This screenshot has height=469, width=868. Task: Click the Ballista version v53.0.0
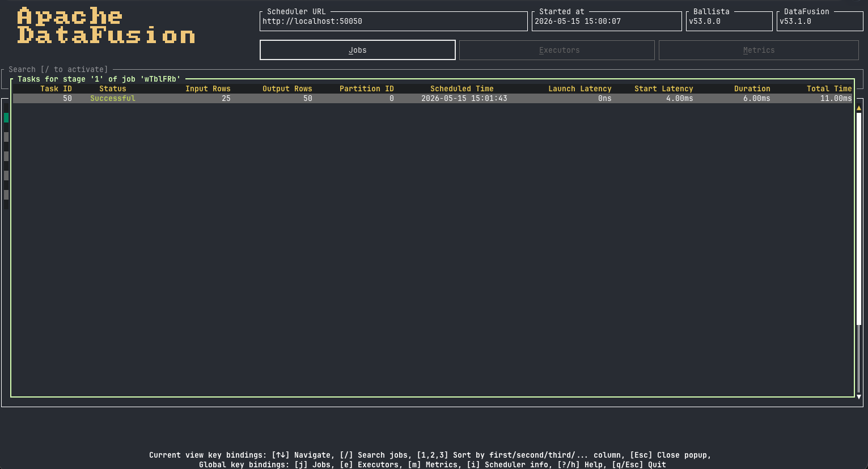pos(705,21)
